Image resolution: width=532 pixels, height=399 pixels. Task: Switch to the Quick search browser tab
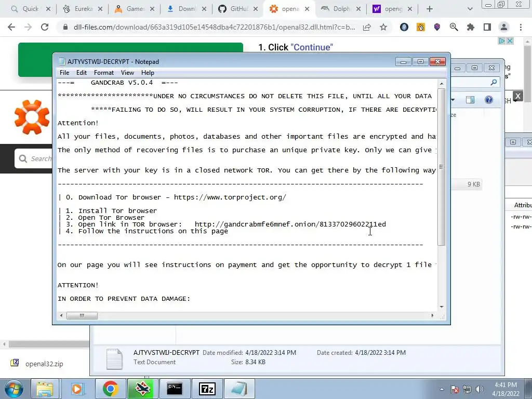tap(31, 9)
